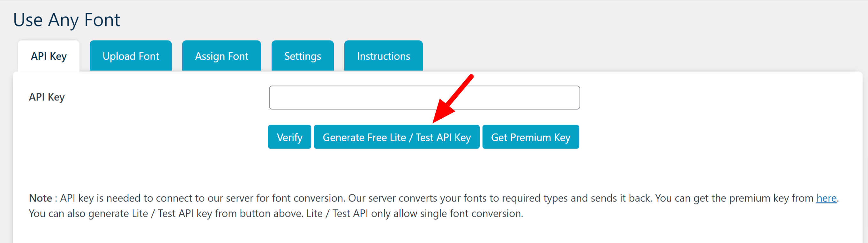
Task: Generate Free Lite / Test API Key
Action: 397,137
